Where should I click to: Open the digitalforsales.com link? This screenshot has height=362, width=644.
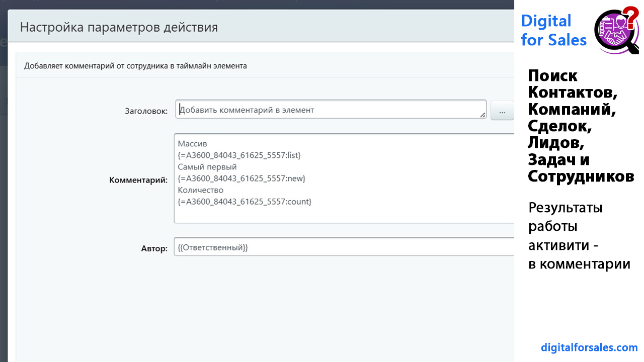(x=589, y=347)
